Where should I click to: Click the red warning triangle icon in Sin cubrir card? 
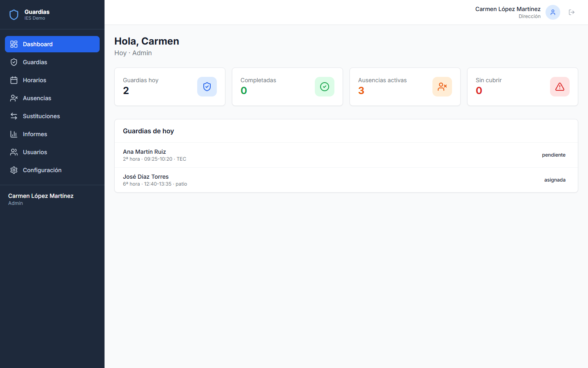[x=560, y=87]
